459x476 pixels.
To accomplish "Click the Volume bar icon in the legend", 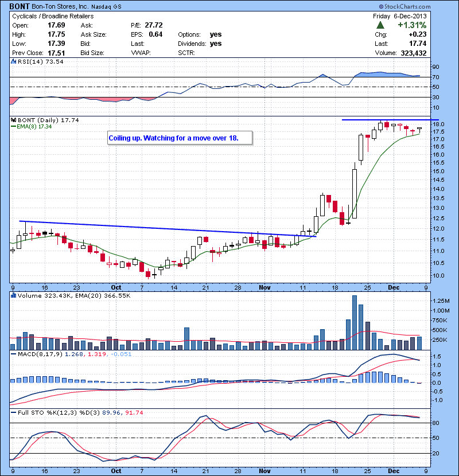I will point(13,295).
